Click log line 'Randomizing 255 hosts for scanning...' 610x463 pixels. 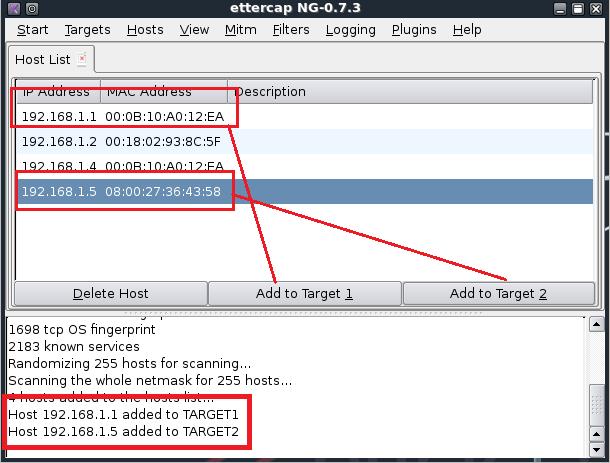[x=130, y=363]
